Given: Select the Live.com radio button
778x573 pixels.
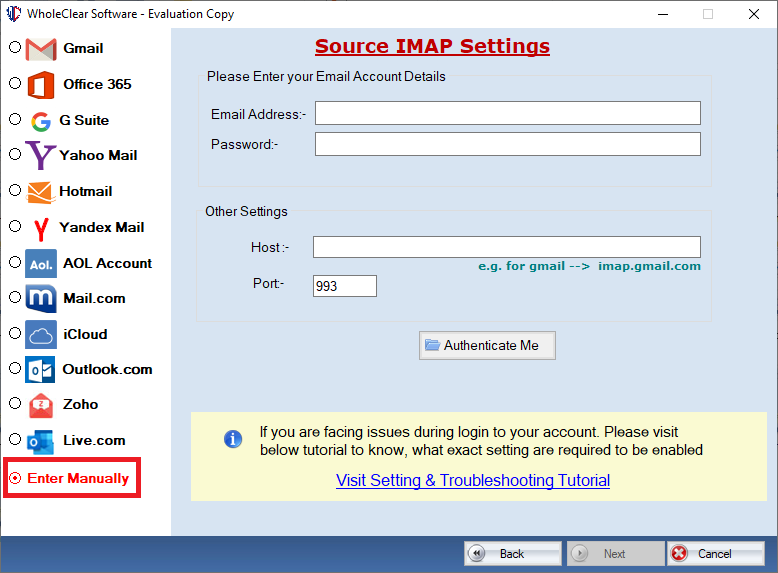Looking at the screenshot, I should [x=15, y=439].
